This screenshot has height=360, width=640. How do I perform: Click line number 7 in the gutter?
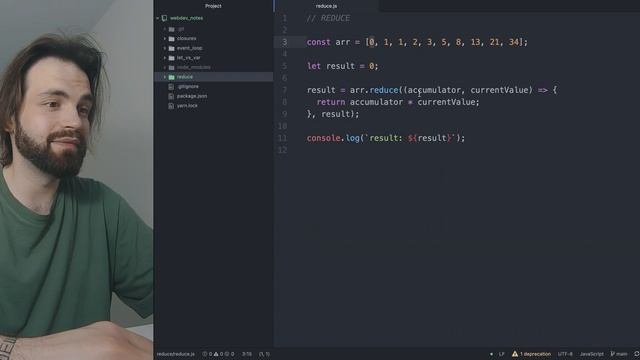click(x=284, y=90)
